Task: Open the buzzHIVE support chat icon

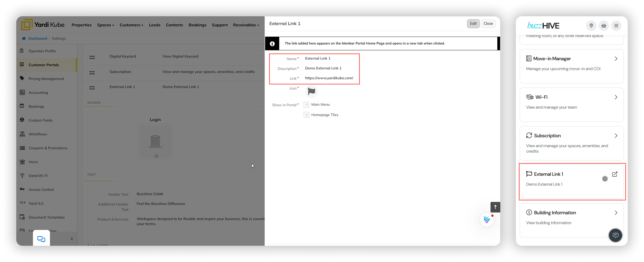Action: coord(615,235)
